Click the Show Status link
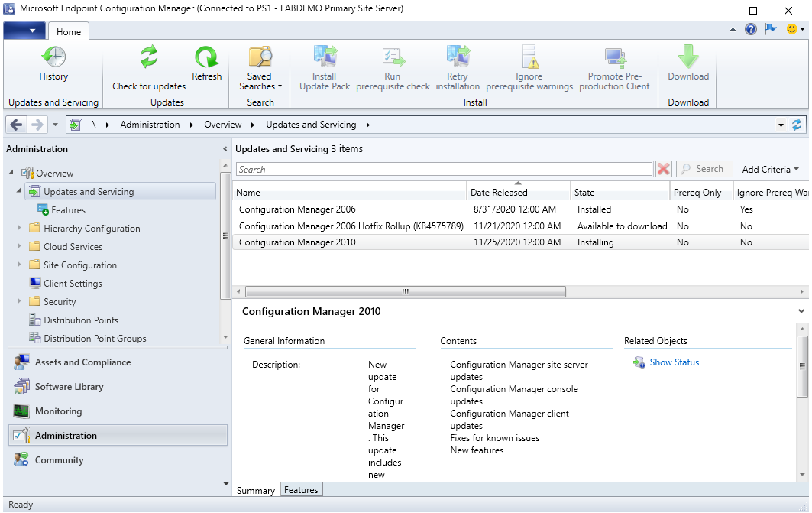The height and width of the screenshot is (513, 812). (x=674, y=362)
